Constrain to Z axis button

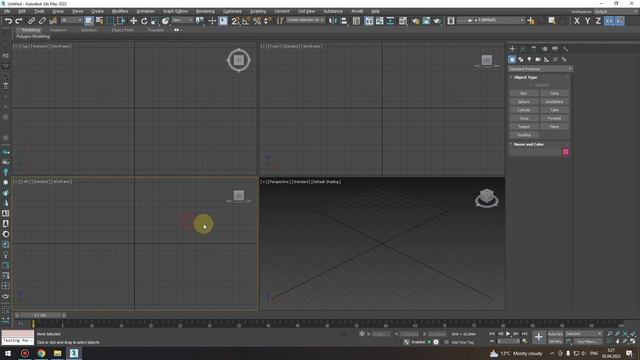598,21
